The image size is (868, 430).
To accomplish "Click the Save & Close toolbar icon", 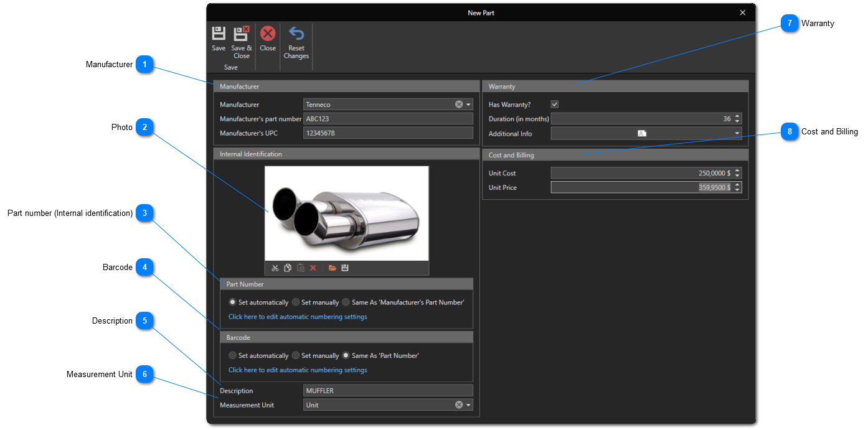I will 241,34.
